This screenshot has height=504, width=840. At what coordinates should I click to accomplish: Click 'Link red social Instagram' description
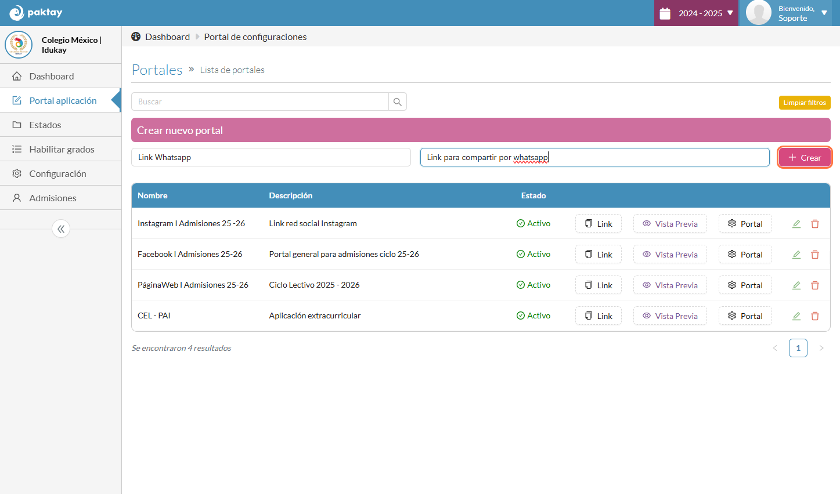pyautogui.click(x=313, y=223)
